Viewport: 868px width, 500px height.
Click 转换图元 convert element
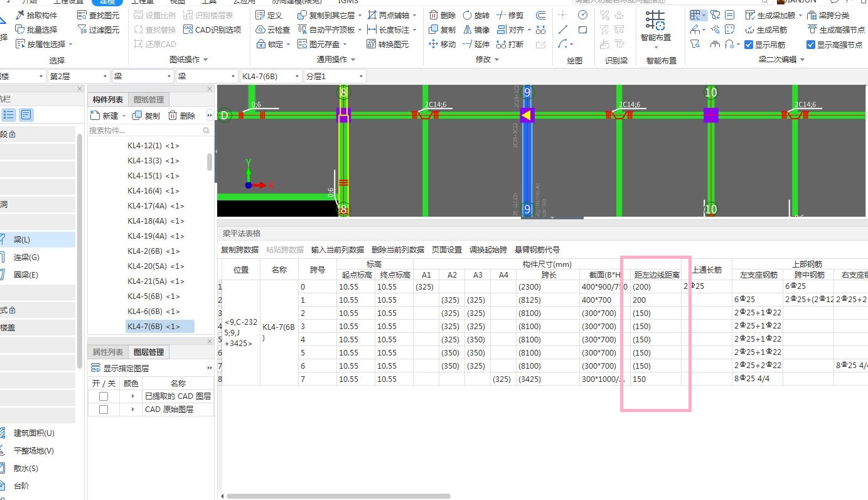[x=388, y=44]
